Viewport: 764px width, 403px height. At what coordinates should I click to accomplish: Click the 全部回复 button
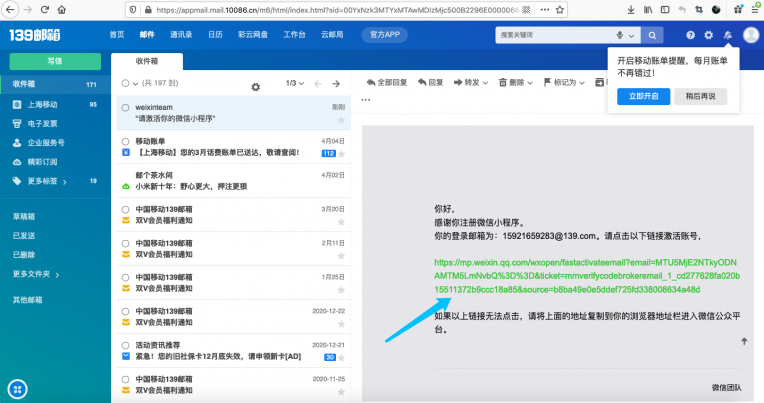point(387,83)
